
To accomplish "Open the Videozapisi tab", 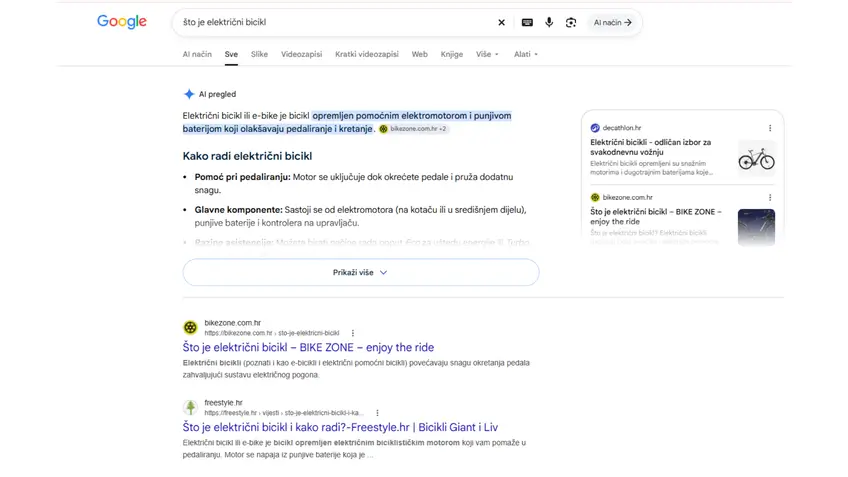I will [x=301, y=54].
